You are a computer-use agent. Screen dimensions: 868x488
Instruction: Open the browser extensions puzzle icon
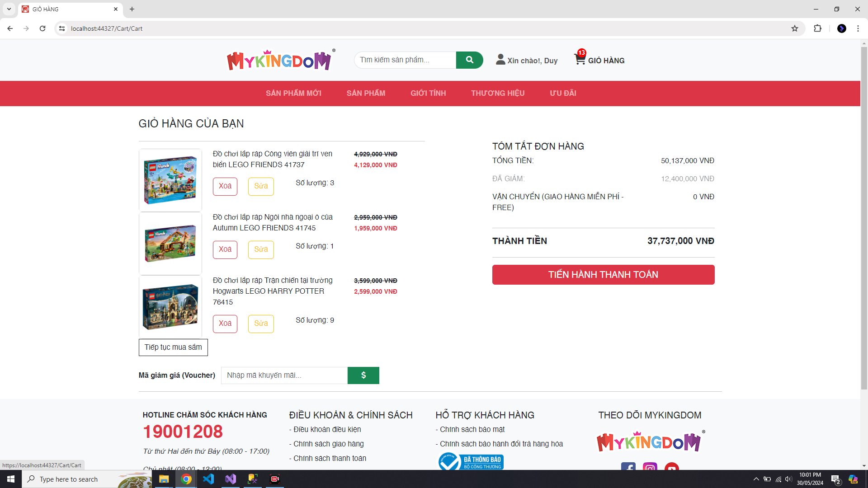tap(817, 28)
